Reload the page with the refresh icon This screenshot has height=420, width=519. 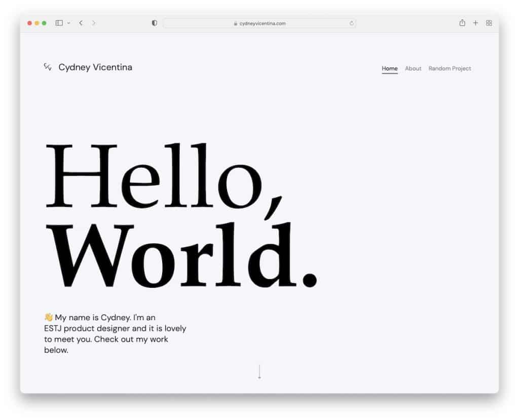pos(351,23)
